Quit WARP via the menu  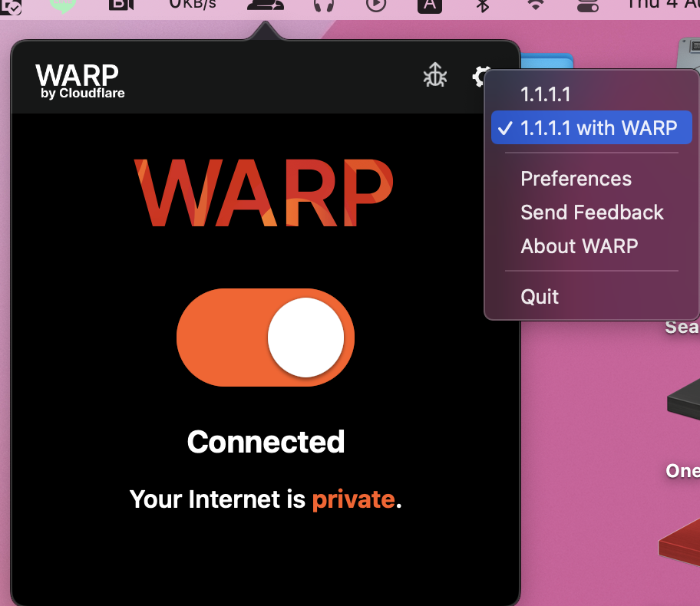point(591,296)
